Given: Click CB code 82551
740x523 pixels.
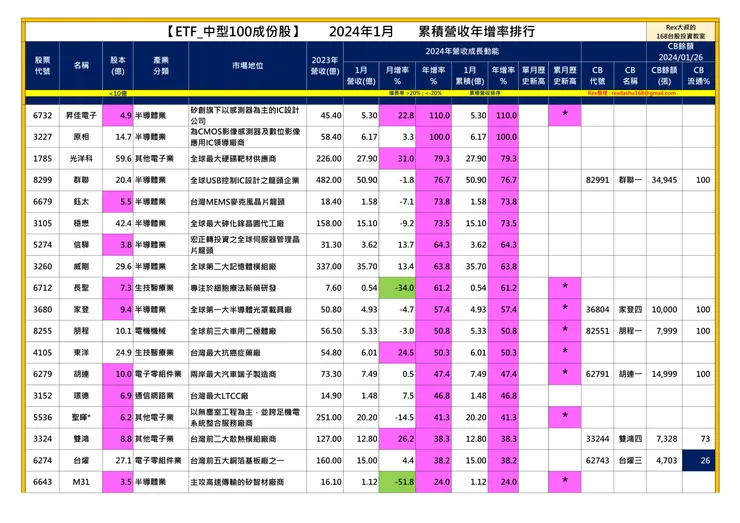Looking at the screenshot, I should pos(597,331).
